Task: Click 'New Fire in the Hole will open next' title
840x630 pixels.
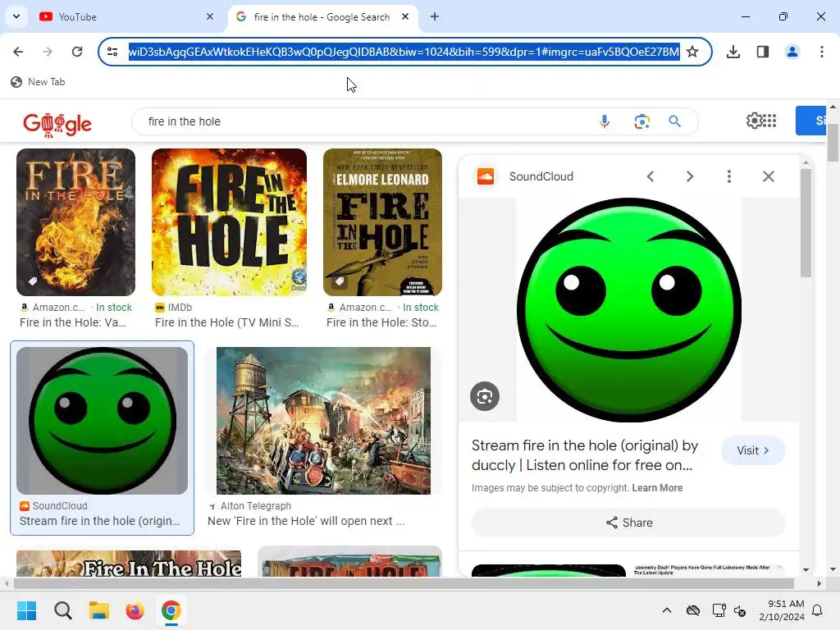Action: point(306,521)
